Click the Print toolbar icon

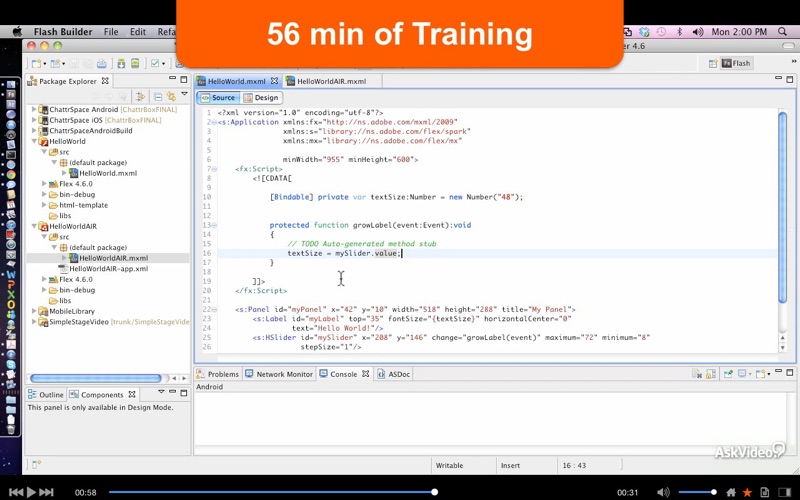(x=102, y=63)
